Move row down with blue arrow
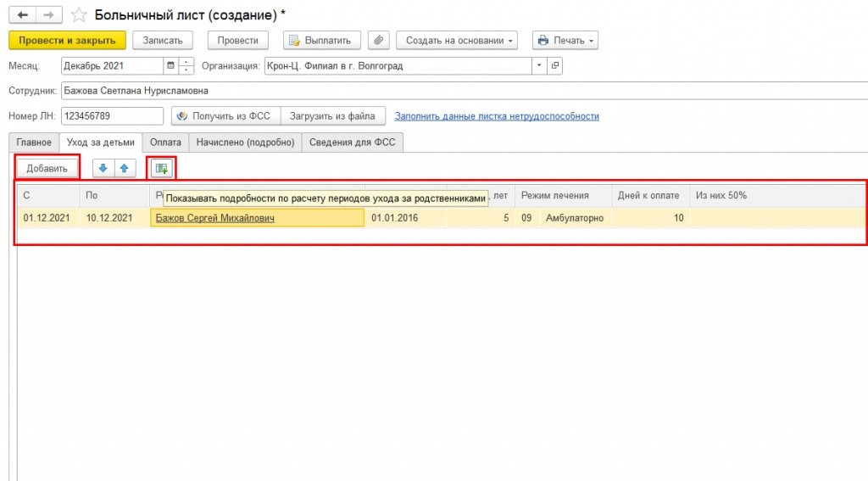868x481 pixels. click(103, 168)
